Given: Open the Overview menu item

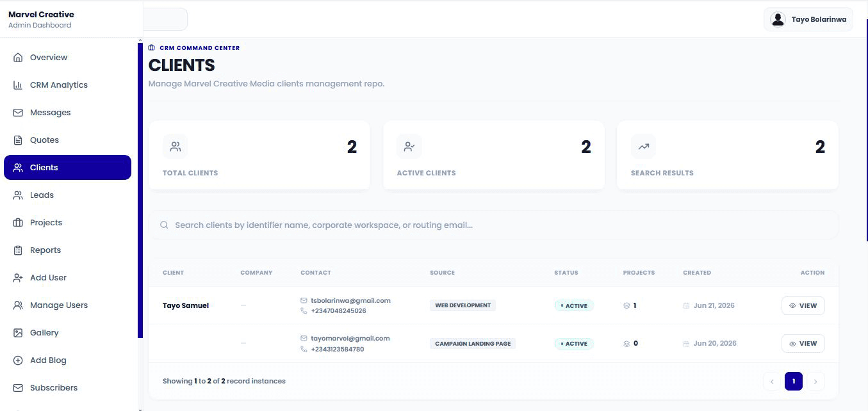Looking at the screenshot, I should [67, 58].
